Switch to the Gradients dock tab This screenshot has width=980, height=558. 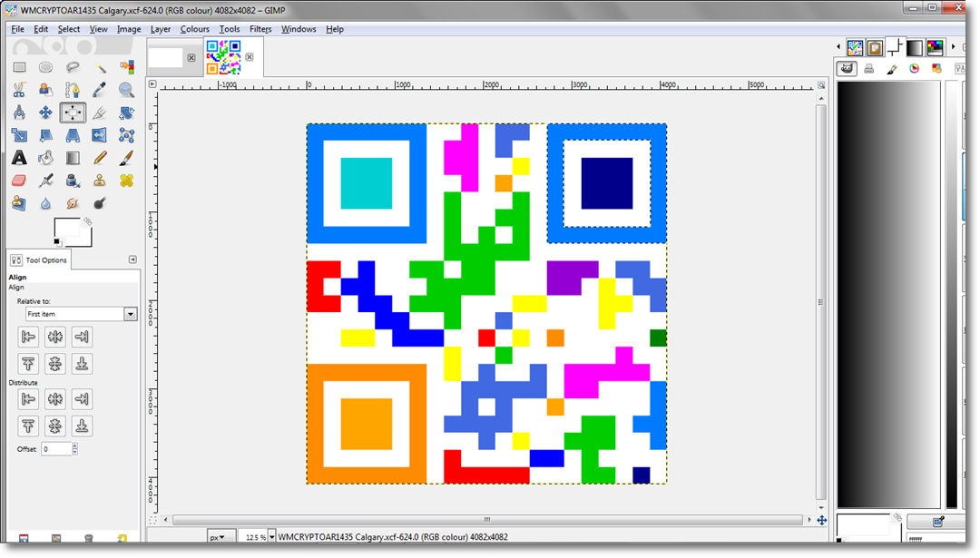coord(915,47)
